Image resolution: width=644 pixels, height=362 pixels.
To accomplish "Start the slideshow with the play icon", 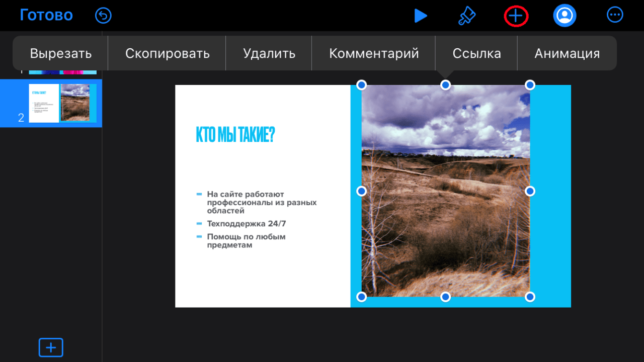I will 420,16.
